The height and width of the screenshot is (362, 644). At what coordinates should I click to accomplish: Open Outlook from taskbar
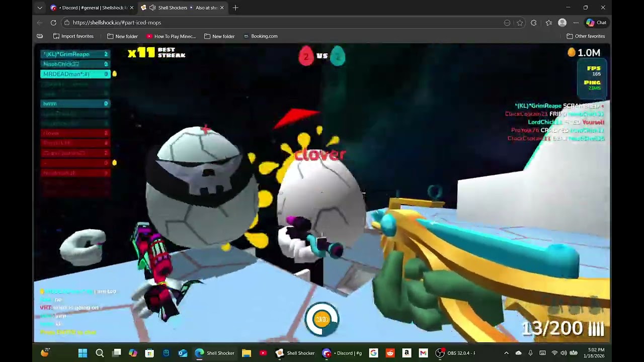point(183,353)
